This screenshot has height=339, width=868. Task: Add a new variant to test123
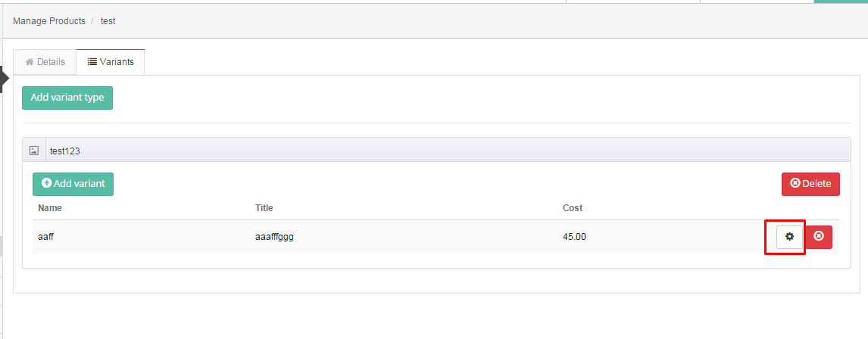(x=73, y=184)
